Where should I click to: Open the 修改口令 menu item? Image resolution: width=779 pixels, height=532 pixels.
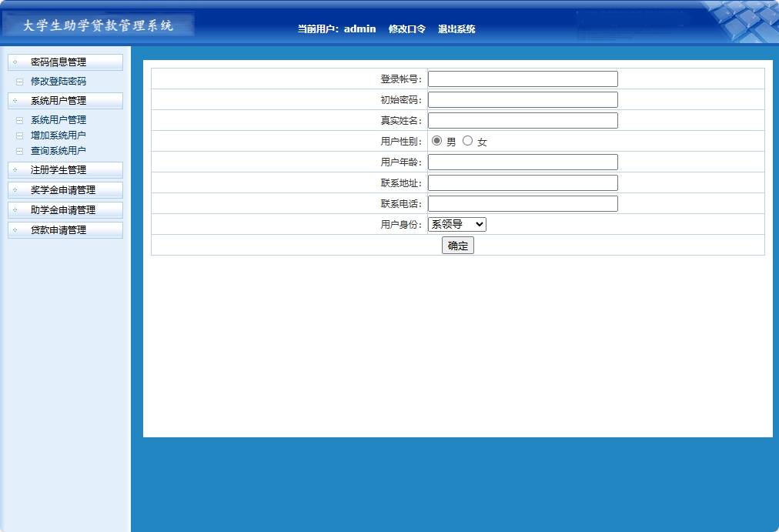408,28
